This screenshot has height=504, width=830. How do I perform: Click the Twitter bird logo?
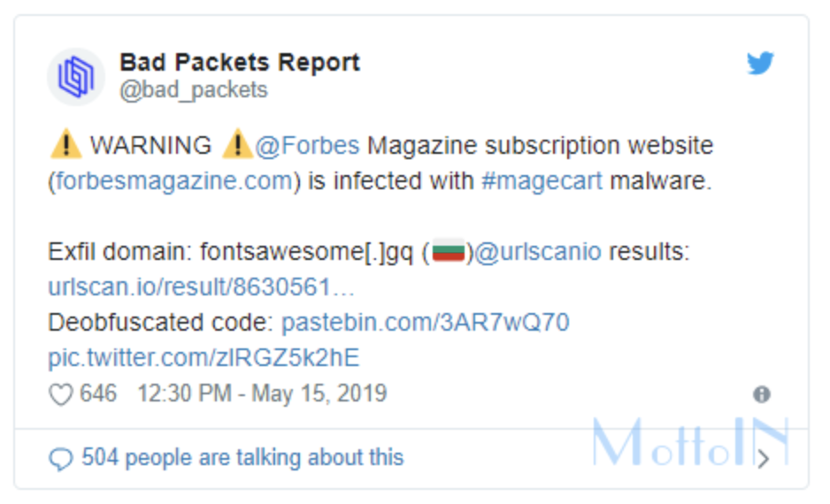(x=760, y=64)
